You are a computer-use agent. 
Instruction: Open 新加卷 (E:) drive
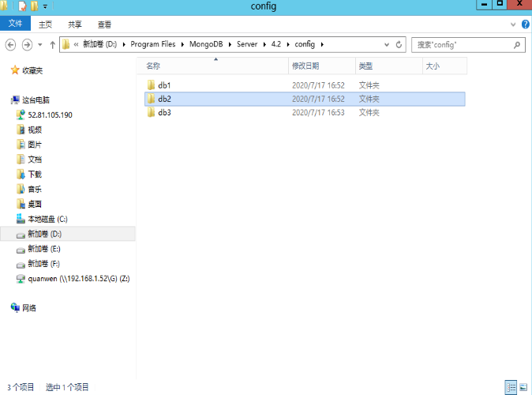tap(39, 249)
